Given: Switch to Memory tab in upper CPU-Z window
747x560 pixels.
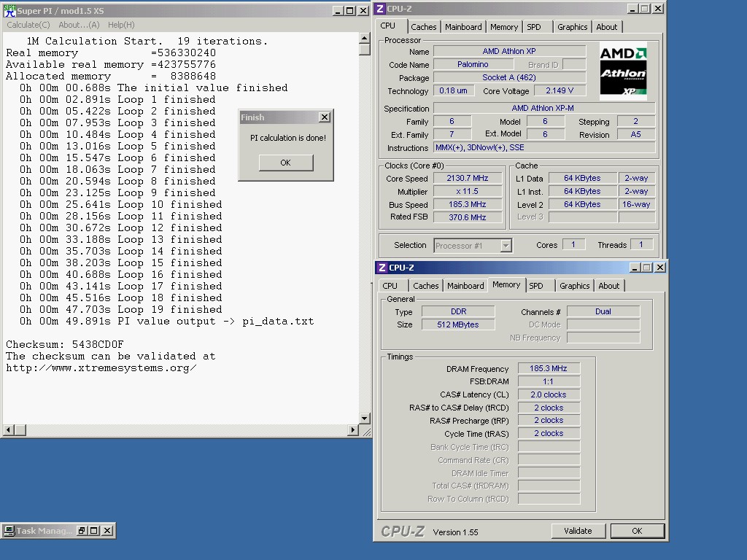Looking at the screenshot, I should point(503,27).
